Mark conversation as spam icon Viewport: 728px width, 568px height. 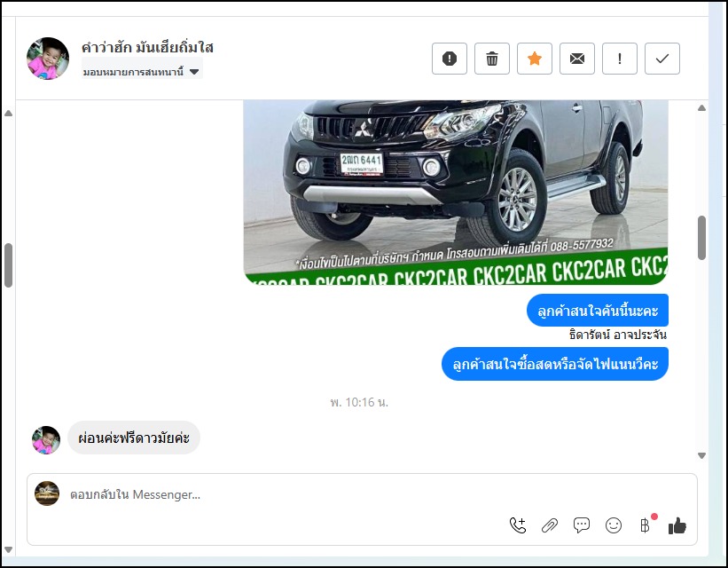tap(449, 59)
